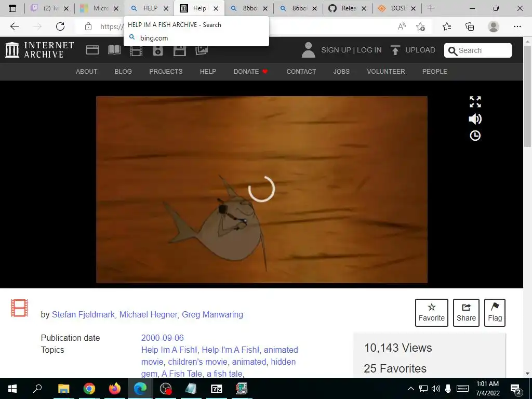Open JOBS page link
The width and height of the screenshot is (532, 399).
click(341, 72)
